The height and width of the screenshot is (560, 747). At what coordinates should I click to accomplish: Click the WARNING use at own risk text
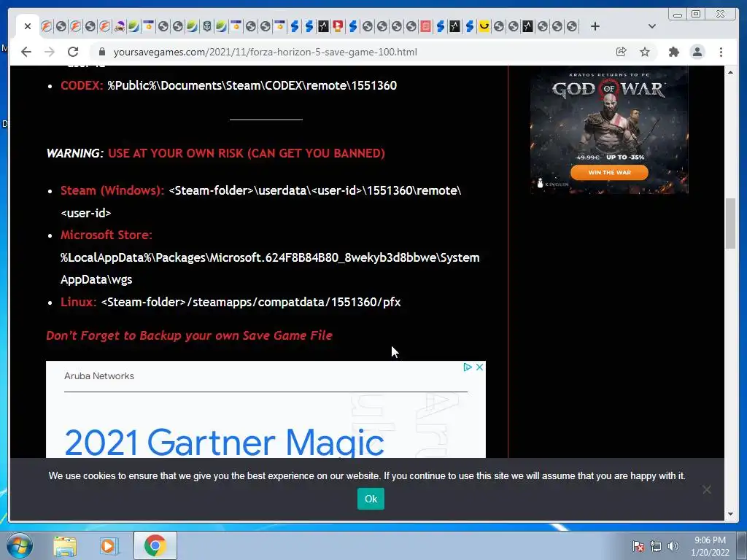(216, 153)
